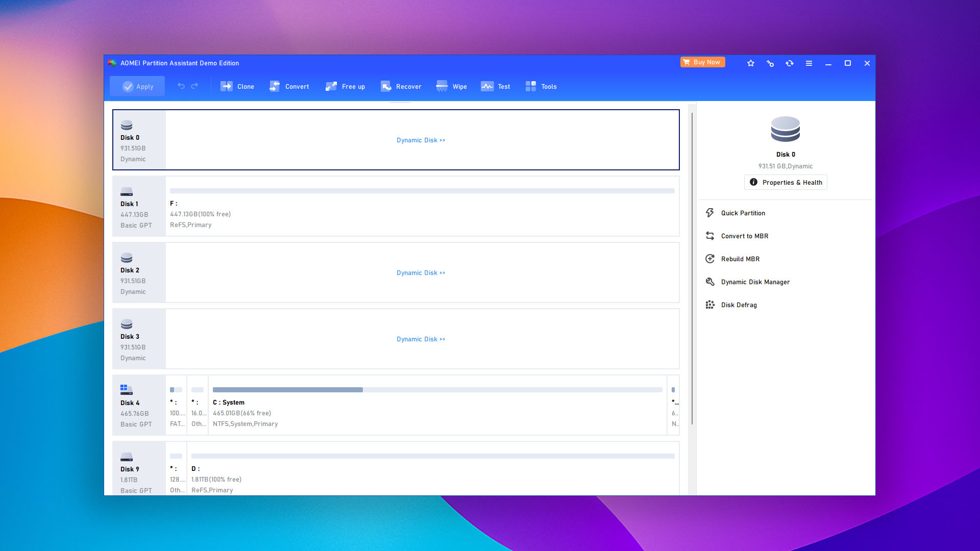Open Dynamic Disk link for Disk 3
The height and width of the screenshot is (551, 980).
click(x=421, y=339)
